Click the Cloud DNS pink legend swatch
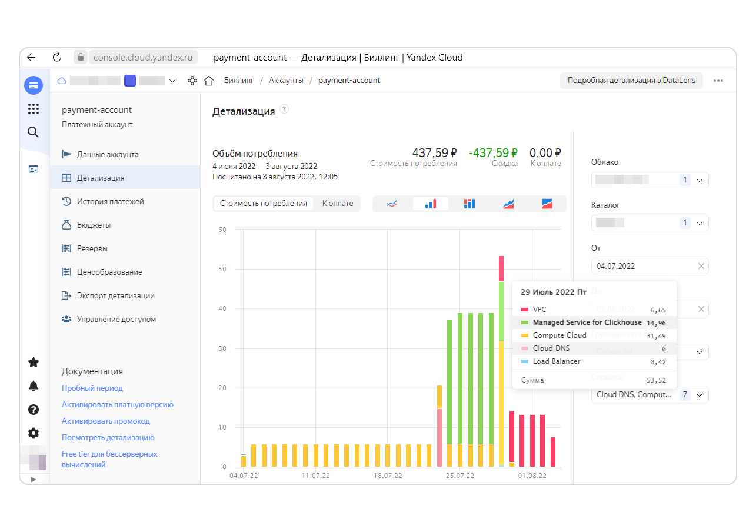The image size is (756, 532). tap(525, 348)
